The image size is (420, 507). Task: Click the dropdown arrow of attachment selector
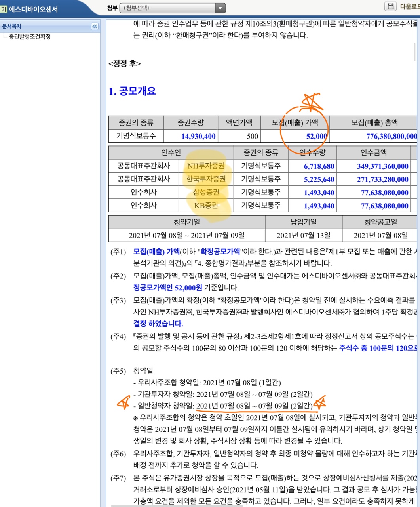click(x=220, y=8)
